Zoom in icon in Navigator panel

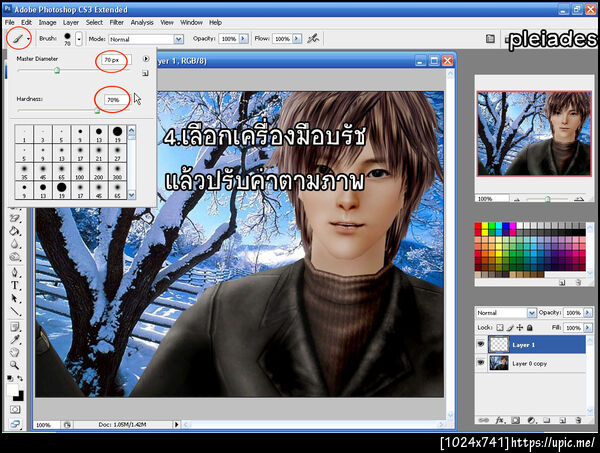(579, 199)
